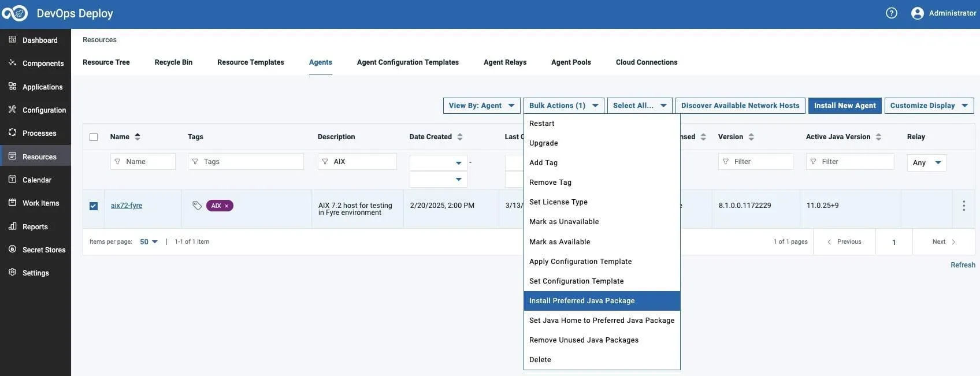Image resolution: width=980 pixels, height=376 pixels.
Task: Remove the AIX tag using its x
Action: [227, 206]
